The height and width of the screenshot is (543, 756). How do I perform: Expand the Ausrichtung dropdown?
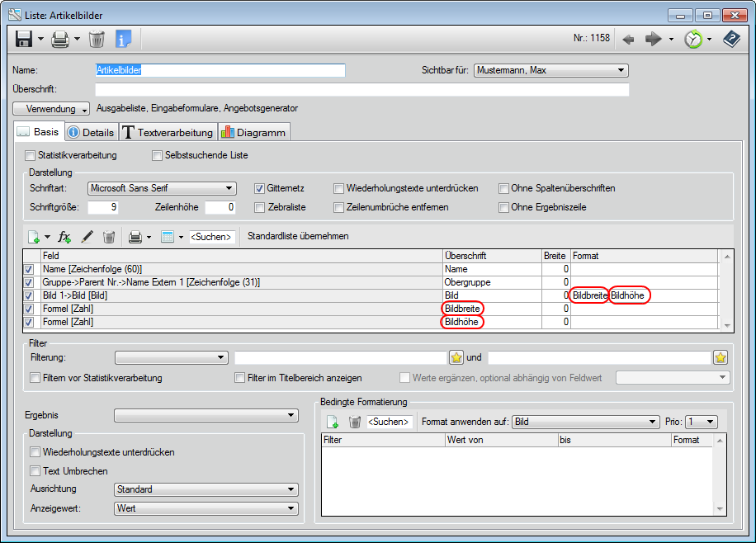coord(206,489)
